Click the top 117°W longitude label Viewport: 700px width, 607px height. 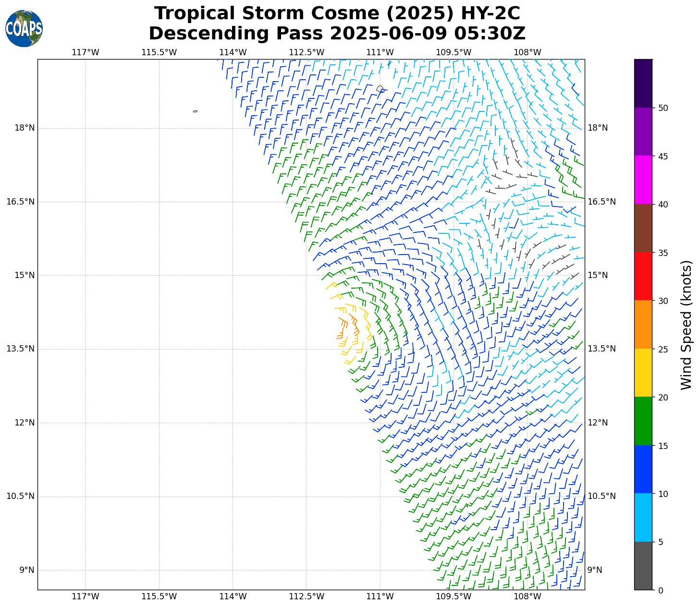85,52
